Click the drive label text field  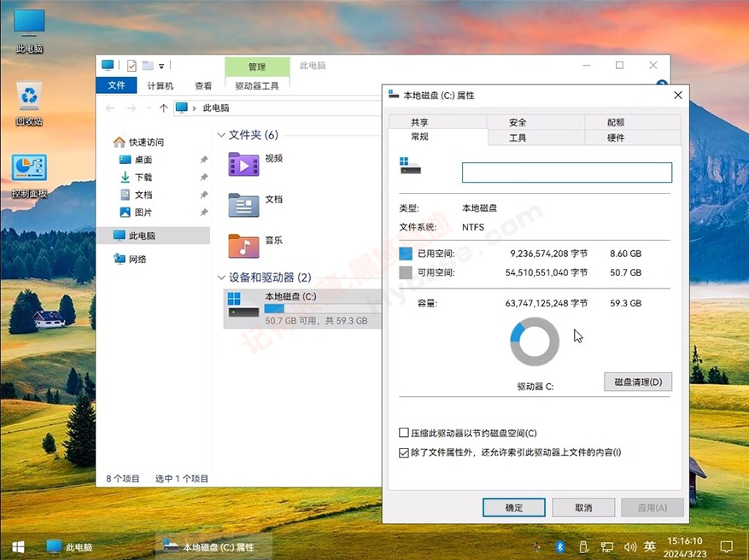(567, 172)
